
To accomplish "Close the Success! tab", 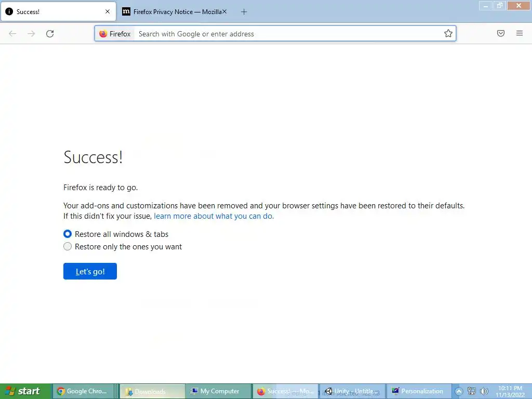I will 108,11.
